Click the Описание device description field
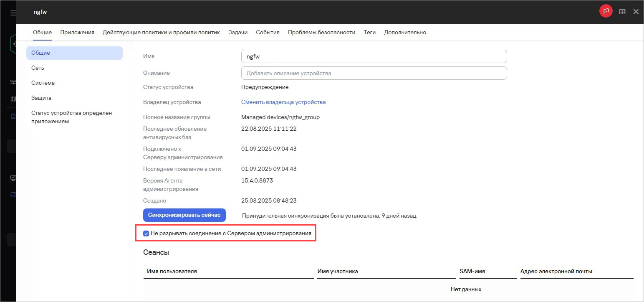Viewport: 644px width, 302px height. click(x=374, y=73)
